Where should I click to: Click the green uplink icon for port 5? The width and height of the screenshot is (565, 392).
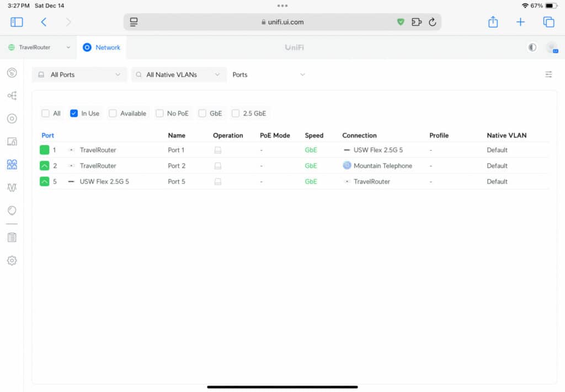pyautogui.click(x=44, y=181)
